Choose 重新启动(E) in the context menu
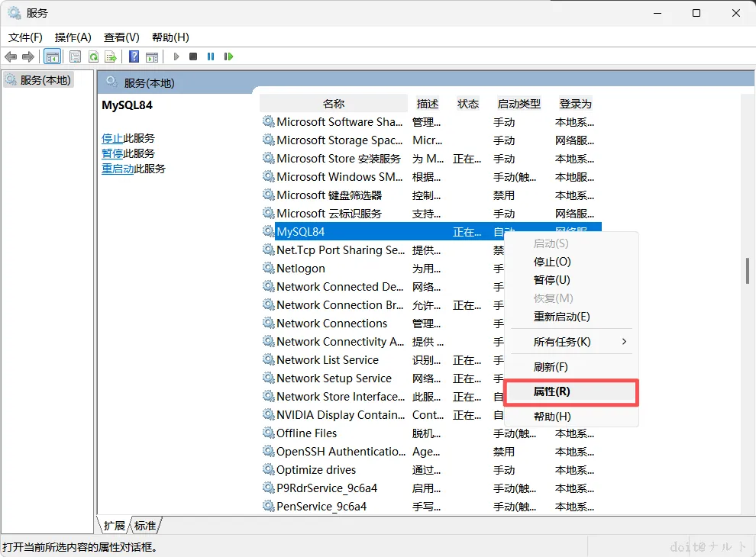The image size is (756, 557). pos(571,317)
